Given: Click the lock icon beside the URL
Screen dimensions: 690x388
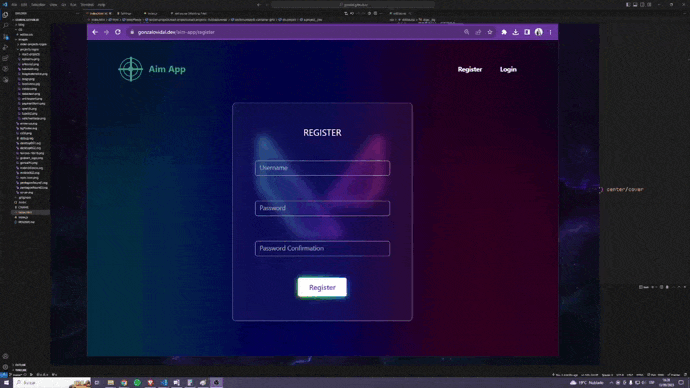Looking at the screenshot, I should (x=132, y=32).
